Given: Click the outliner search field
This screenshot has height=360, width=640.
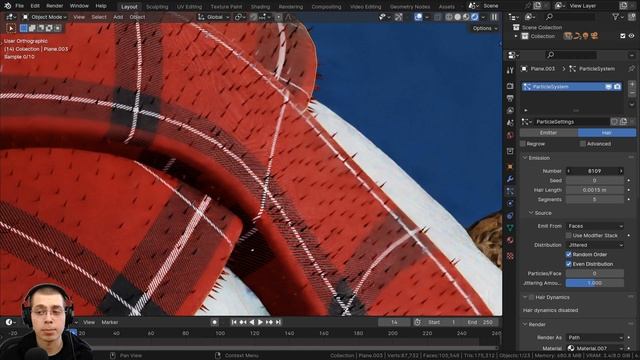Looking at the screenshot, I should tap(570, 17).
